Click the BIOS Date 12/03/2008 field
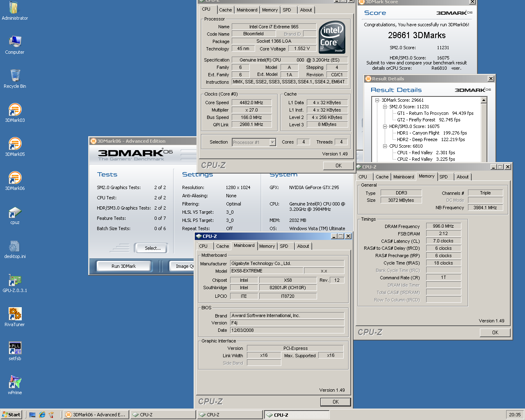This screenshot has height=420, width=525. 287,330
